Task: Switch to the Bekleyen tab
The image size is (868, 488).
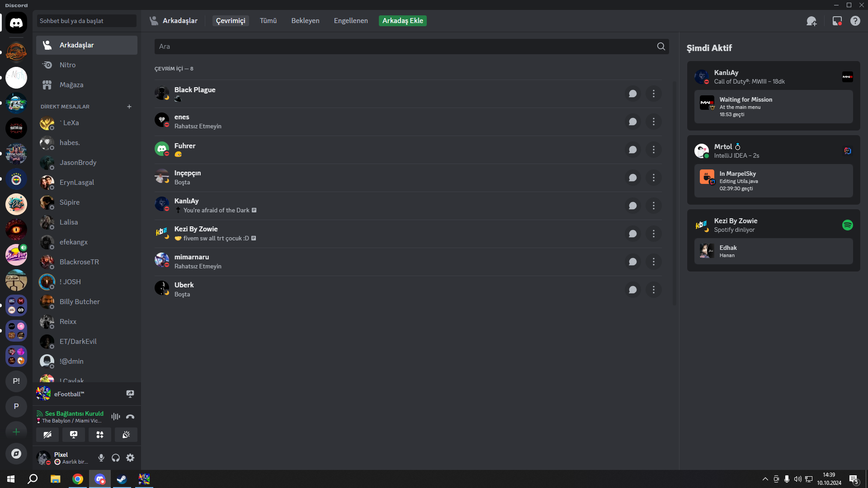Action: 305,21
